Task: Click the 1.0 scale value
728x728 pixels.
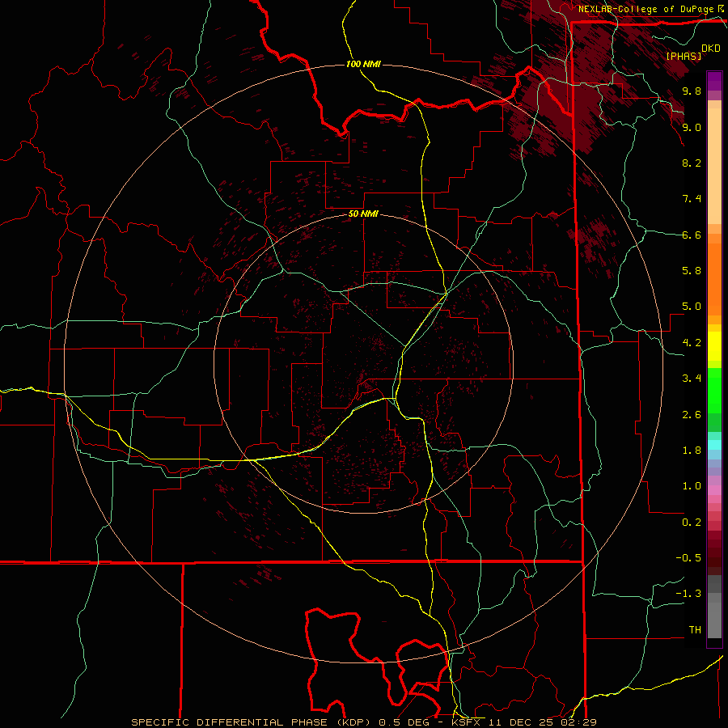Action: click(x=692, y=486)
